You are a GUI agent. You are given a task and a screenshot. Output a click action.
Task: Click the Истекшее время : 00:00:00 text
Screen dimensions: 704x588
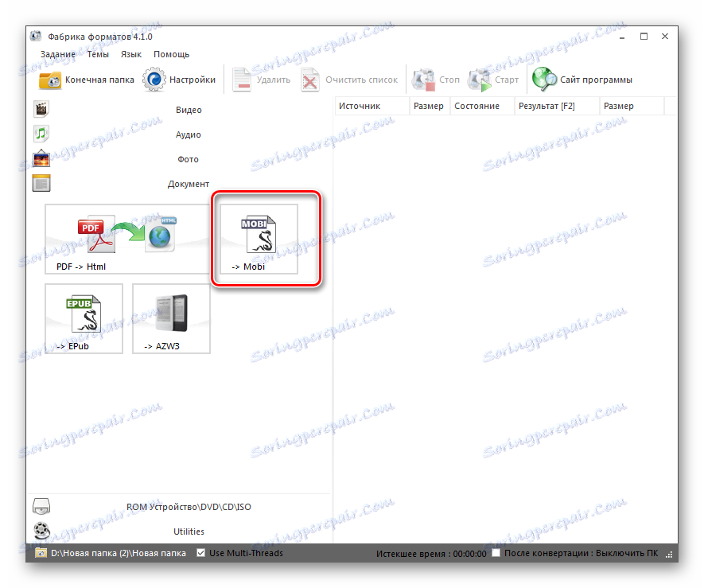click(431, 554)
